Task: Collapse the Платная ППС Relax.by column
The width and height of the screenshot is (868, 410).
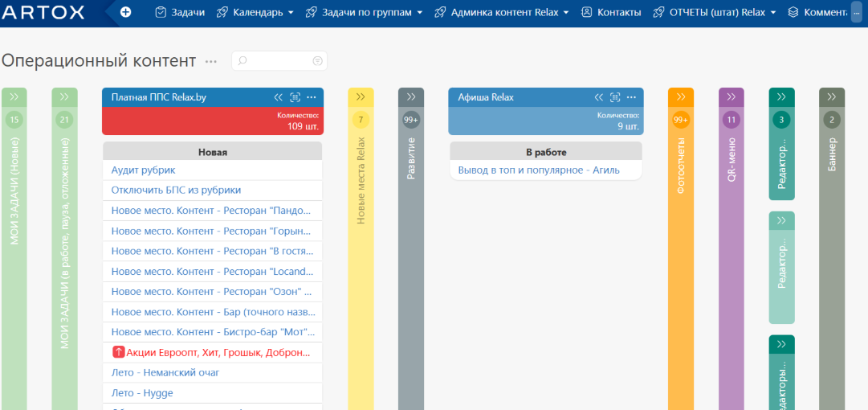Action: click(x=279, y=97)
